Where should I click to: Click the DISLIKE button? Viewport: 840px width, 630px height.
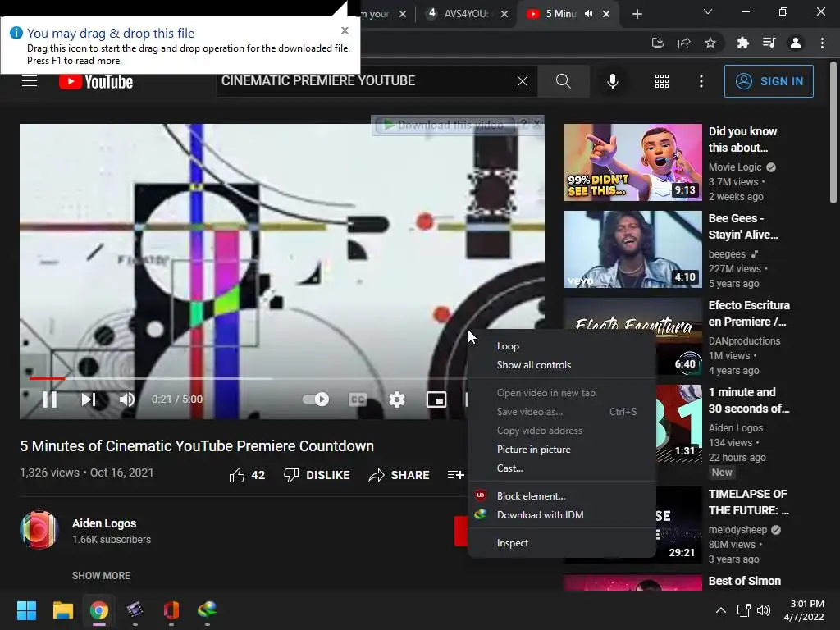(x=317, y=475)
